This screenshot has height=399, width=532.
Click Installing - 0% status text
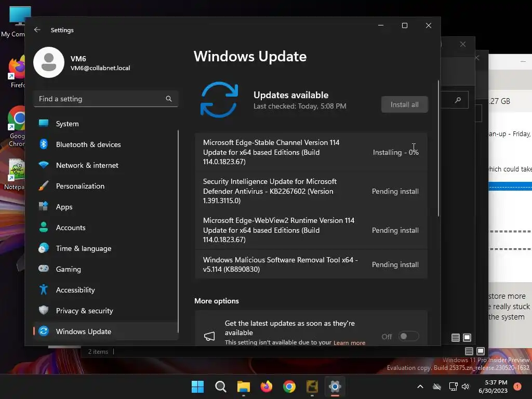pyautogui.click(x=395, y=152)
